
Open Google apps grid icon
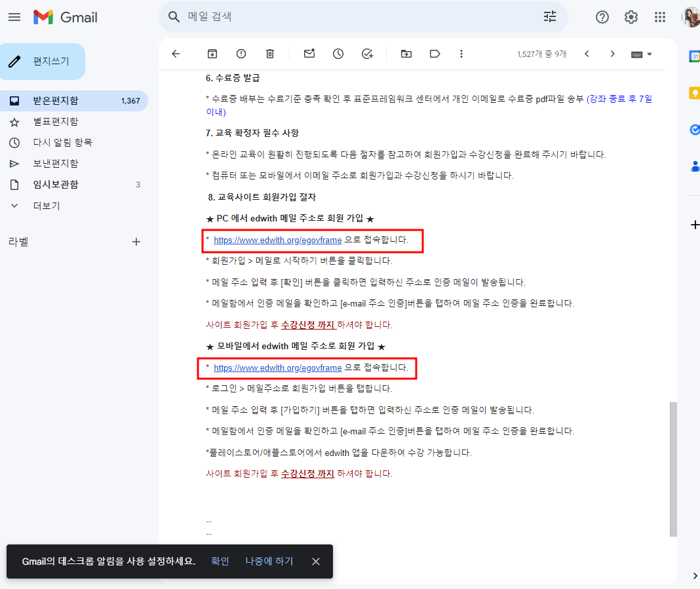(x=660, y=17)
